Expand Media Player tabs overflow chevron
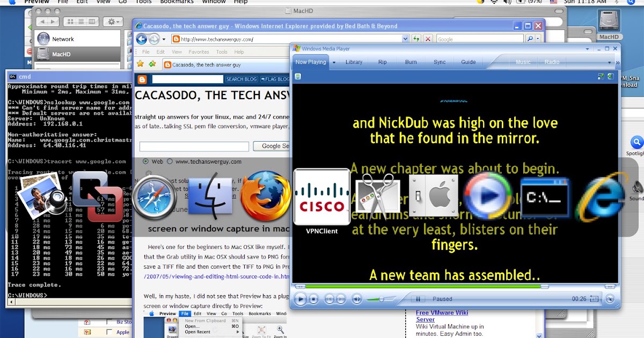 [x=617, y=62]
